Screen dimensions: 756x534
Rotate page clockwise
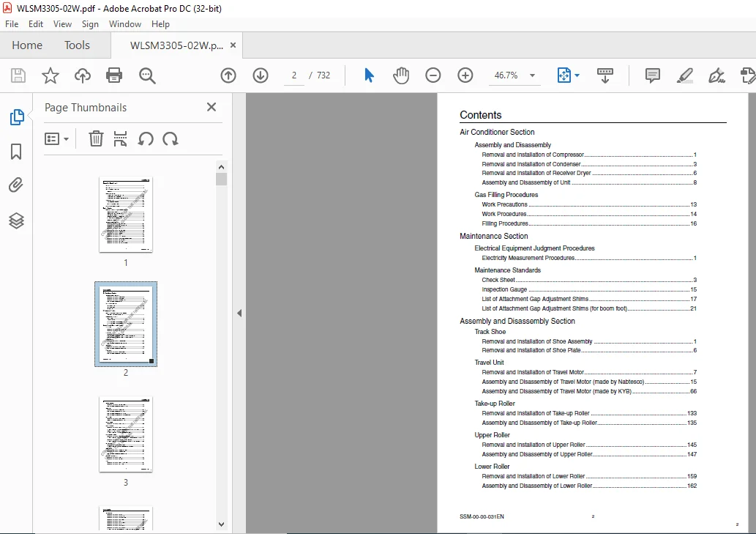[171, 139]
